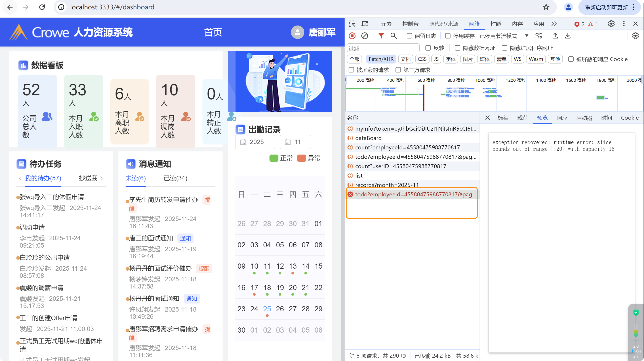
Task: Open the 2025 year picker
Action: pos(255,142)
